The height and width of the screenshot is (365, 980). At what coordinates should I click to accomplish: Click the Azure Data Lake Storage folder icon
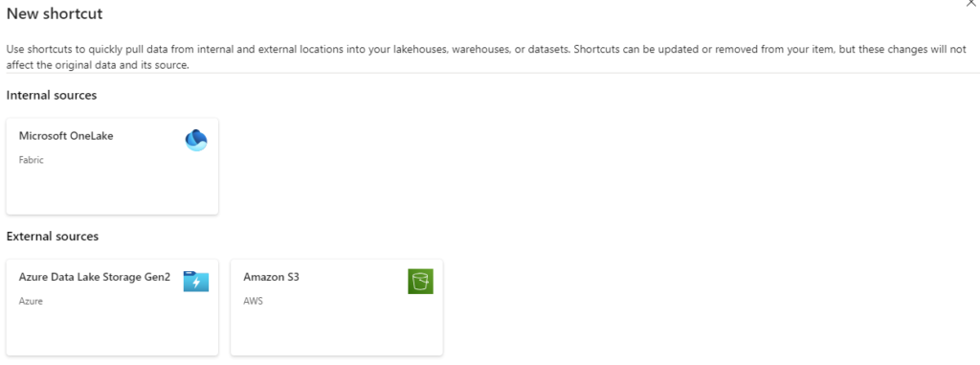[x=195, y=282]
